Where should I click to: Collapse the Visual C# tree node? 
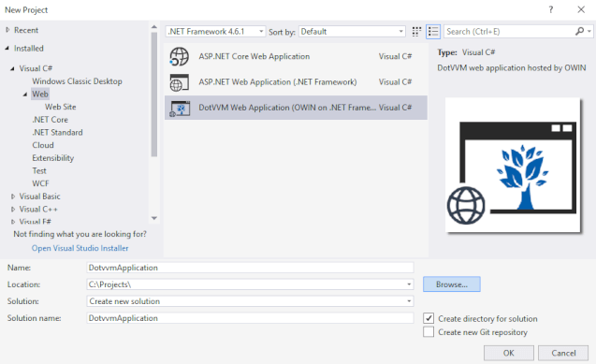(x=12, y=68)
